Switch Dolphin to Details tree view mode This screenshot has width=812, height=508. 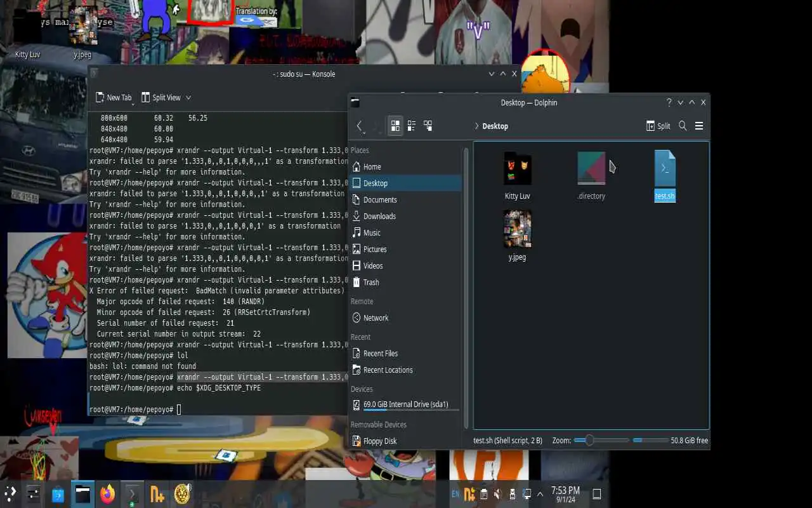coord(428,126)
